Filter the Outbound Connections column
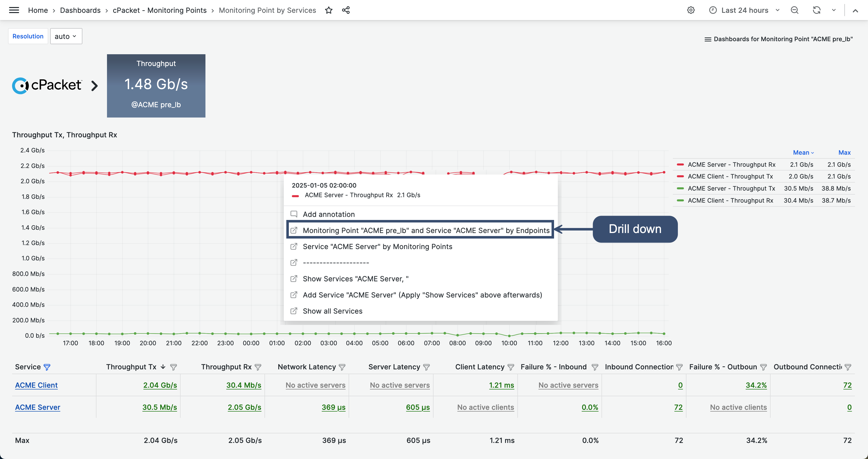The height and width of the screenshot is (459, 868). coord(848,367)
